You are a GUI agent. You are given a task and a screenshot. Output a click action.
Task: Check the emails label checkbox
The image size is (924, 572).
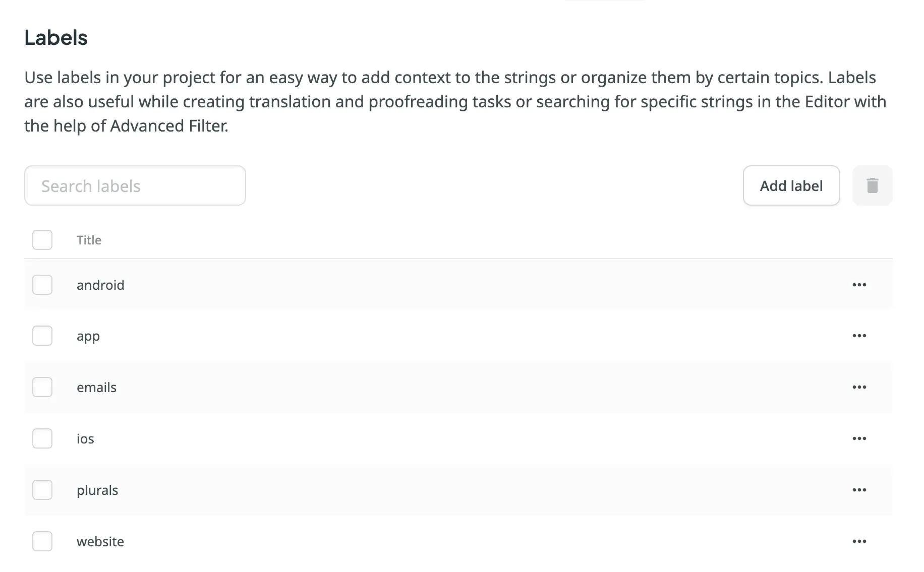[42, 387]
